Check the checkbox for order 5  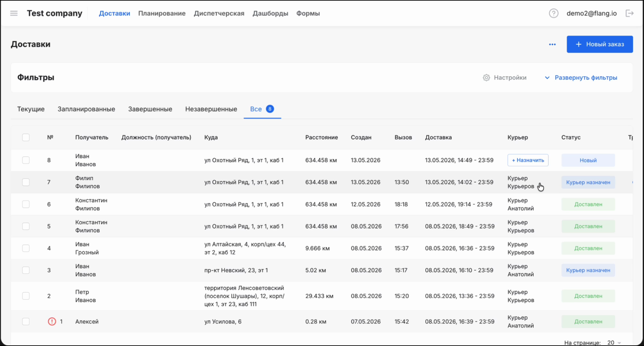pyautogui.click(x=26, y=226)
